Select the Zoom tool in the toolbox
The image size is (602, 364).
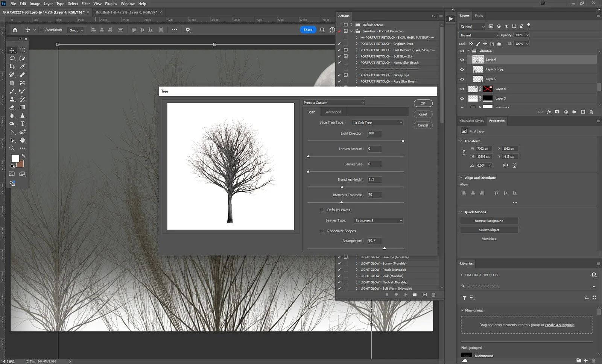click(12, 148)
